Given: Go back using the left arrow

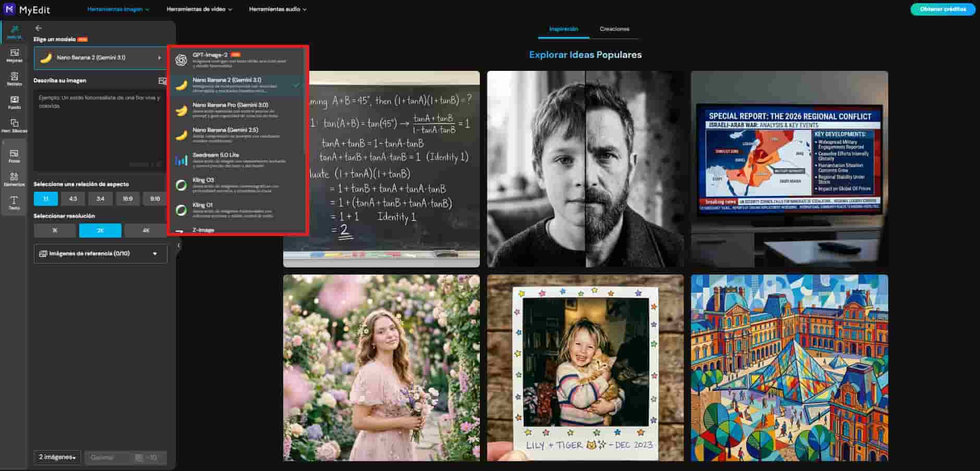Looking at the screenshot, I should (38, 28).
